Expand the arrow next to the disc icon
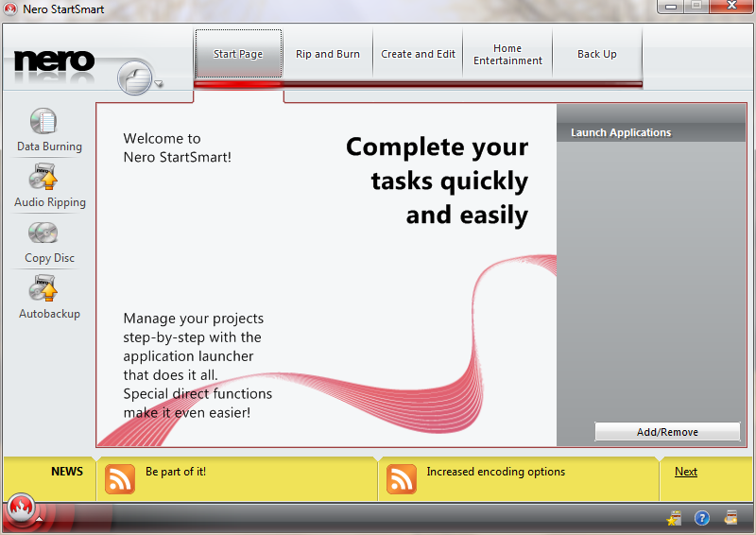Screen dimensions: 756x535 coord(159,84)
